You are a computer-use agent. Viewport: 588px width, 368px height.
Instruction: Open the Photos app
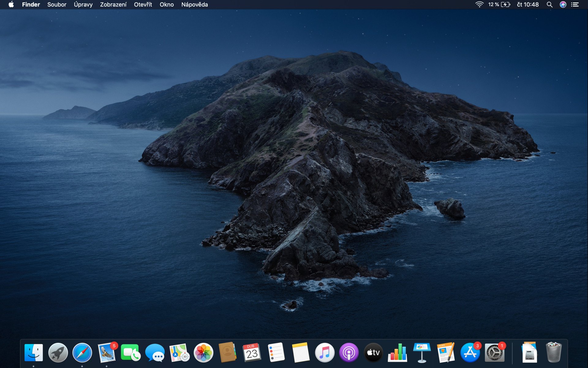(x=203, y=353)
